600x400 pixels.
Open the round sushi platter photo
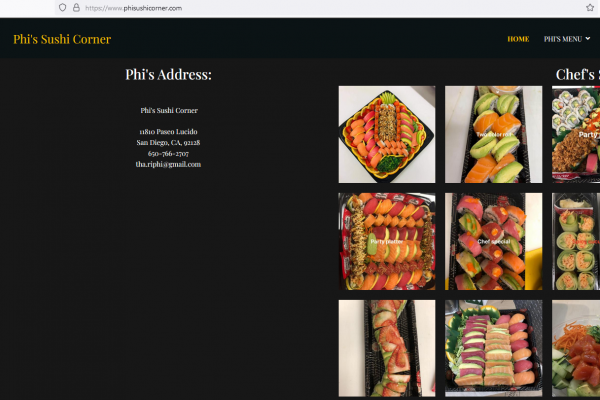tap(387, 134)
